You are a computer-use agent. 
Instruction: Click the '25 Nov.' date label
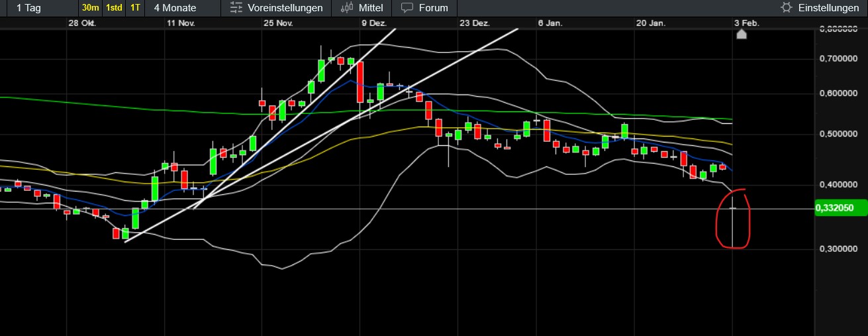click(x=278, y=23)
